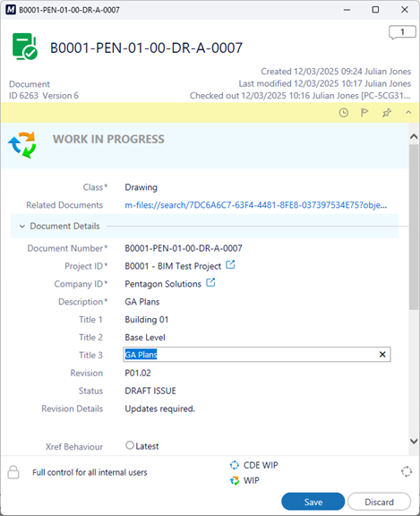This screenshot has height=516, width=420.
Task: Open the Related Documents m-files search link
Action: pyautogui.click(x=256, y=205)
